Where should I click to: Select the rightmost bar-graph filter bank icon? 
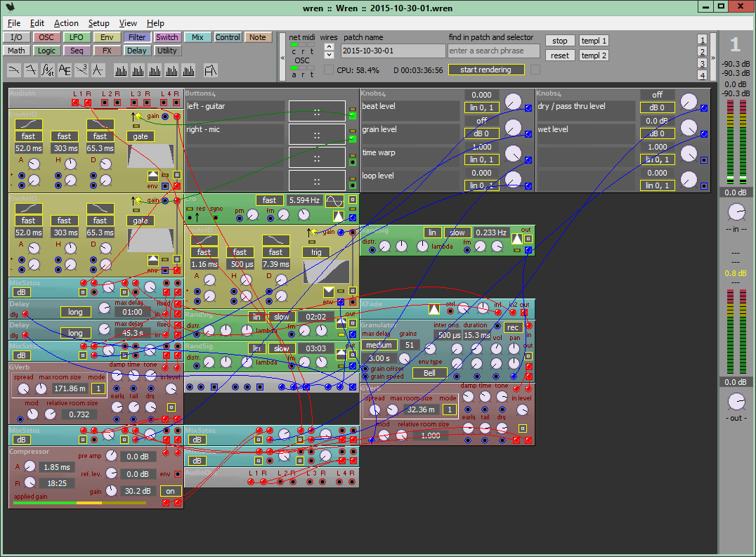click(188, 70)
